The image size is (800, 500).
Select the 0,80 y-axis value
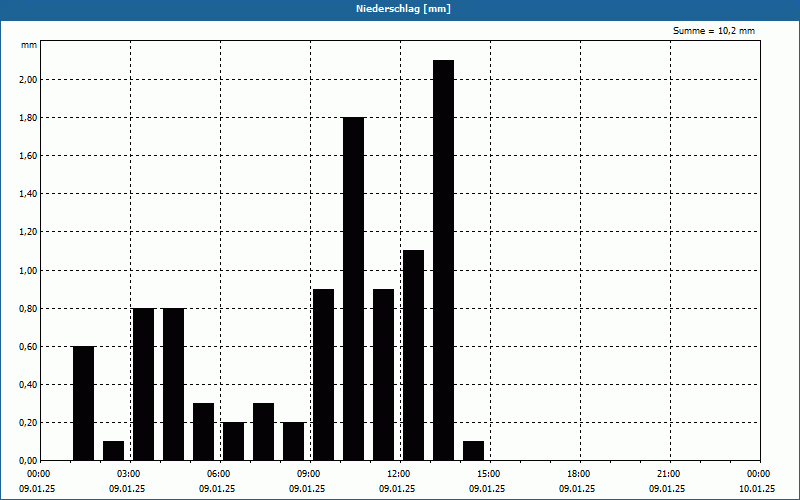tap(28, 309)
